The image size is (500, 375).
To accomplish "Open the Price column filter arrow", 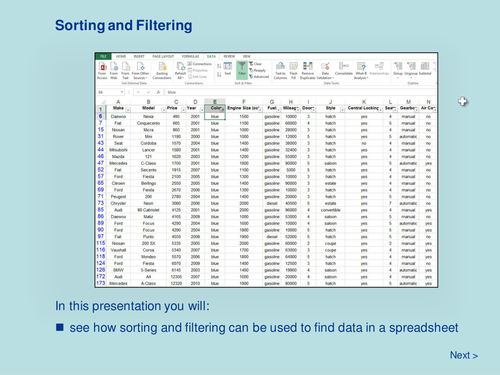I will coord(183,110).
